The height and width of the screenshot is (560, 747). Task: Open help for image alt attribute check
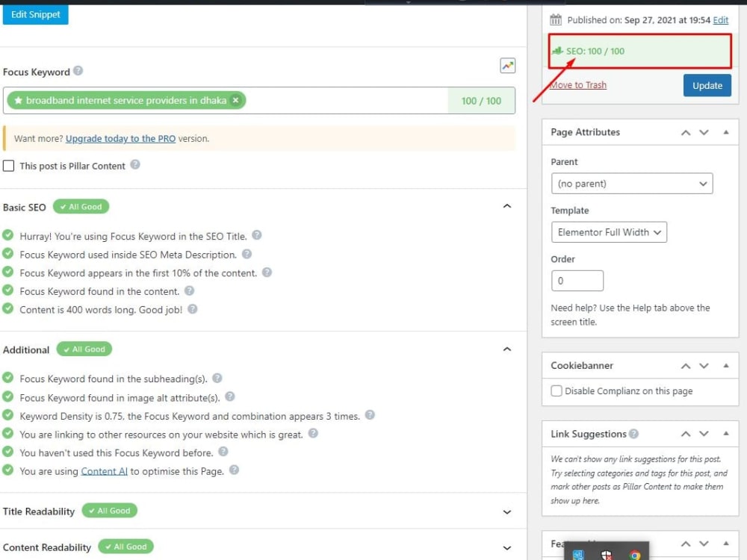click(x=230, y=396)
